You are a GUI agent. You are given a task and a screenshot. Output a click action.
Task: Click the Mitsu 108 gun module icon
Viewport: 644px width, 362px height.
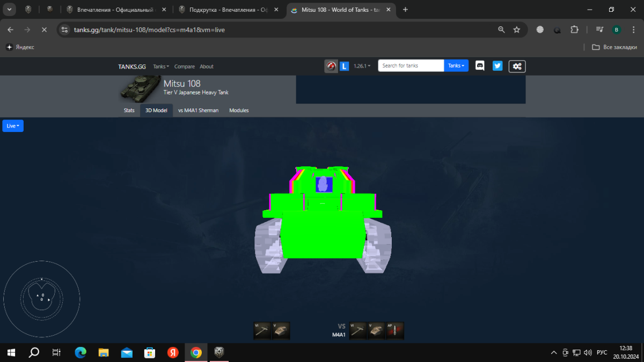coord(262,331)
